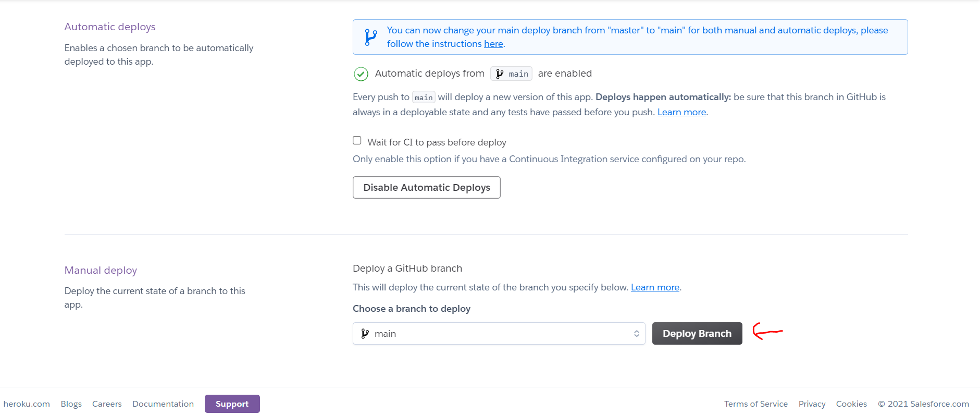Visit the Careers footer link
This screenshot has height=414, width=980.
click(107, 404)
